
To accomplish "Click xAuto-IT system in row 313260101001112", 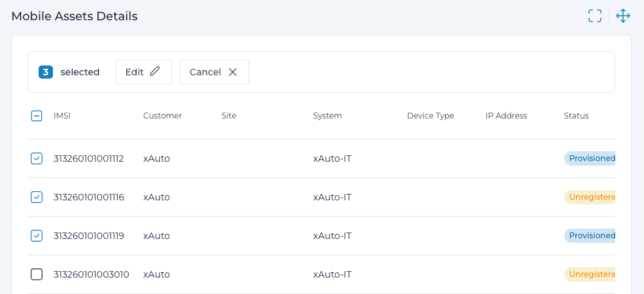I will pos(332,158).
